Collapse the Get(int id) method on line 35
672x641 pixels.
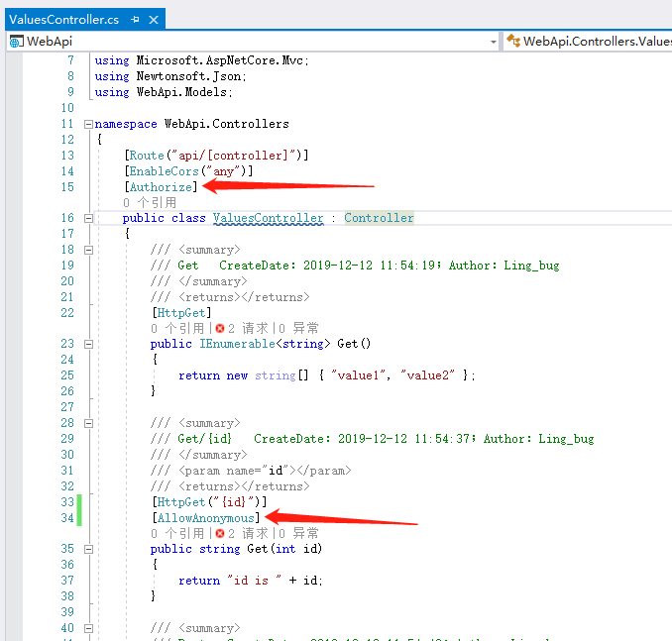tap(88, 549)
